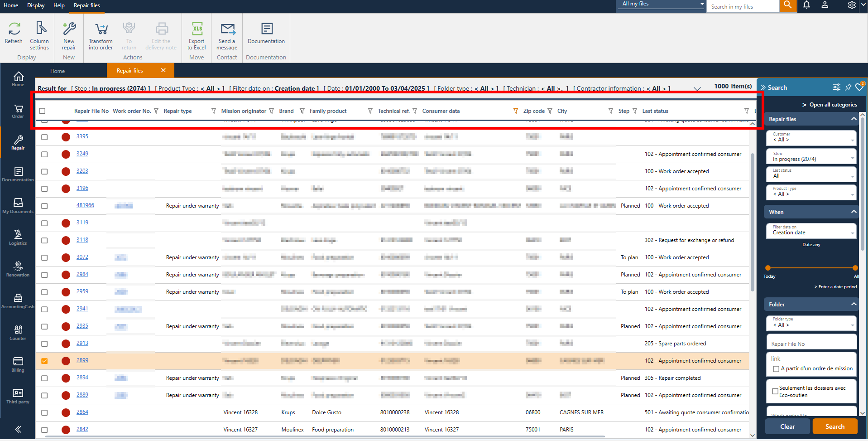Uncheck the selected row 2899

[44, 361]
